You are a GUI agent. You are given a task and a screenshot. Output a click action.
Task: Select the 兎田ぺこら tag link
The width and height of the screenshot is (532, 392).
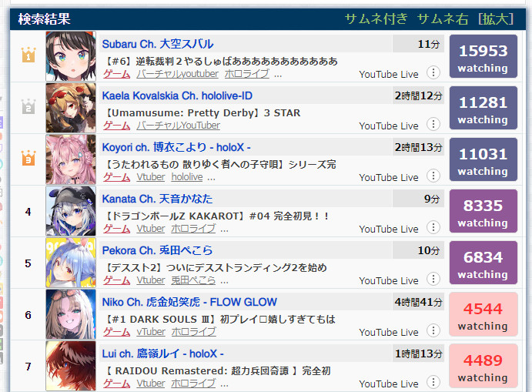coord(193,280)
